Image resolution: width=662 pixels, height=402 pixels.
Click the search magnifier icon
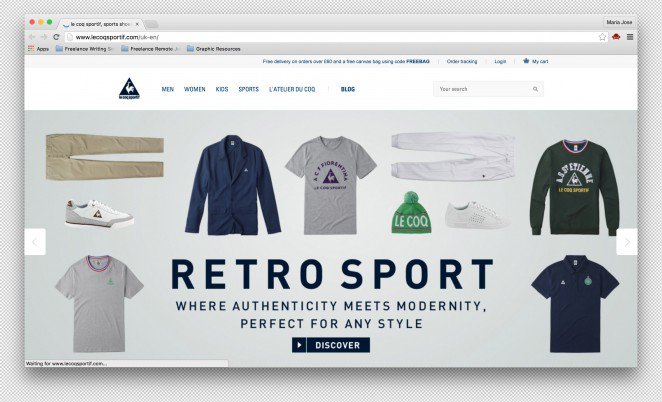click(535, 89)
